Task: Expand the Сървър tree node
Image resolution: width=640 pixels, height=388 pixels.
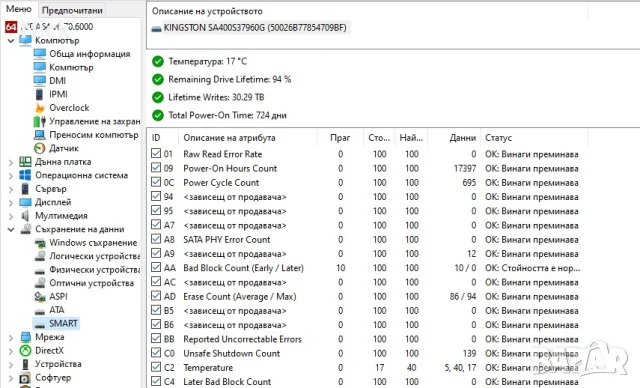Action: click(11, 189)
